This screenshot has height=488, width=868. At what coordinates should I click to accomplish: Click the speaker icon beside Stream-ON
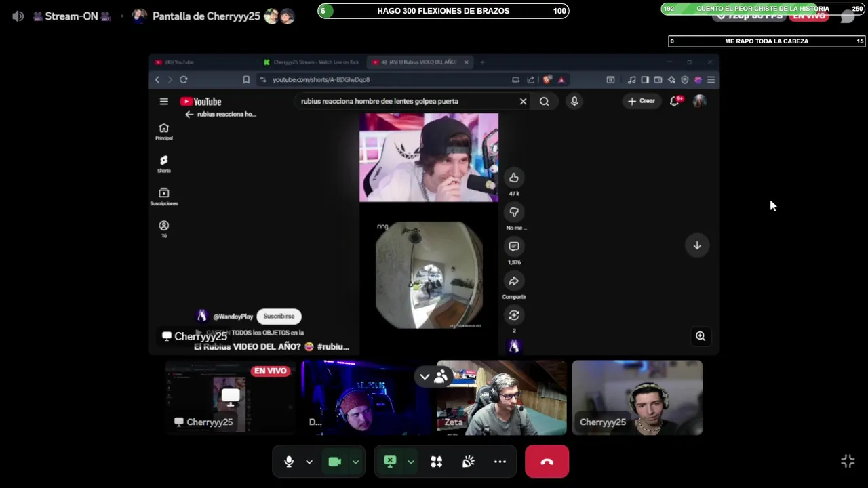(18, 16)
